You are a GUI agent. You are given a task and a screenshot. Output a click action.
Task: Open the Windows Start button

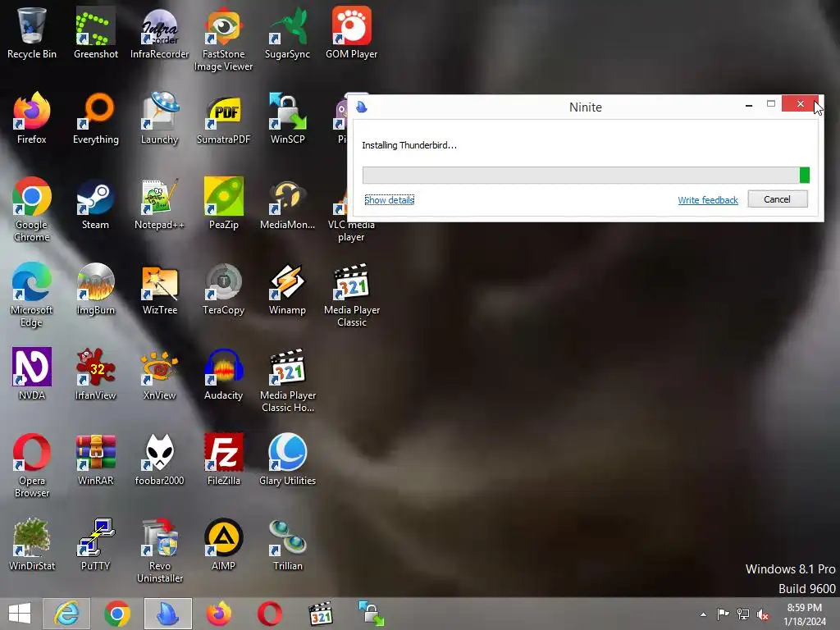click(20, 614)
